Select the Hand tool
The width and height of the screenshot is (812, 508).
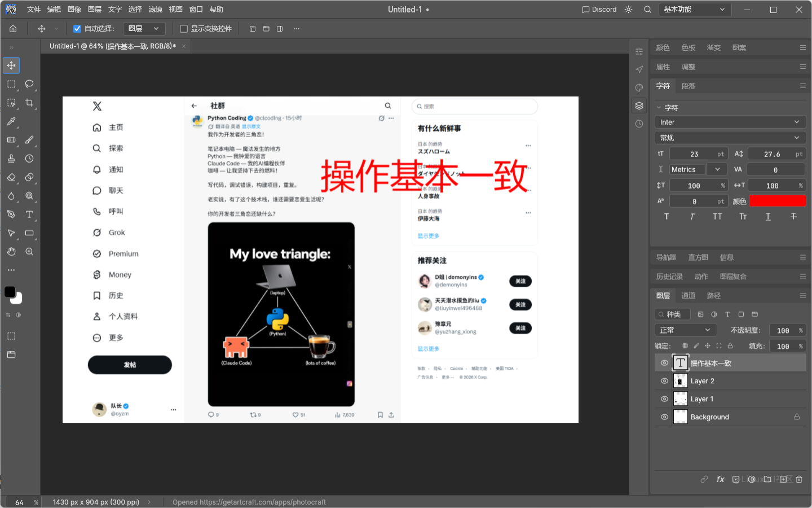click(x=11, y=252)
